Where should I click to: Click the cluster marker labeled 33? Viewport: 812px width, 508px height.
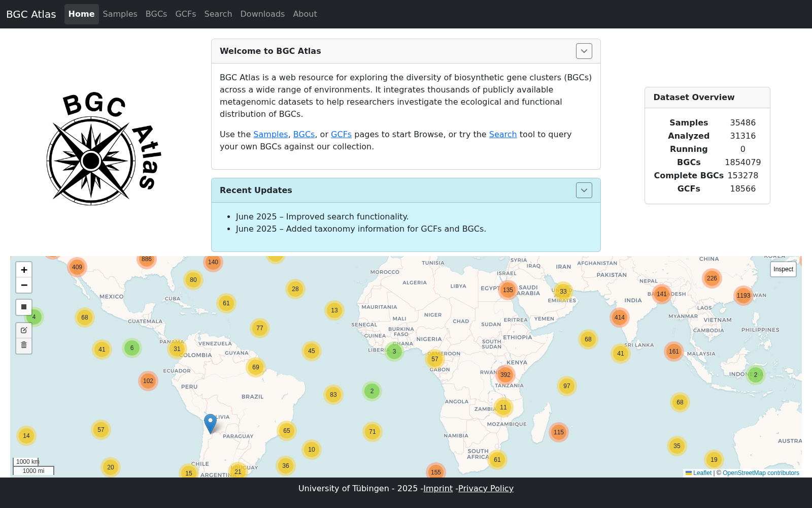[x=563, y=292]
